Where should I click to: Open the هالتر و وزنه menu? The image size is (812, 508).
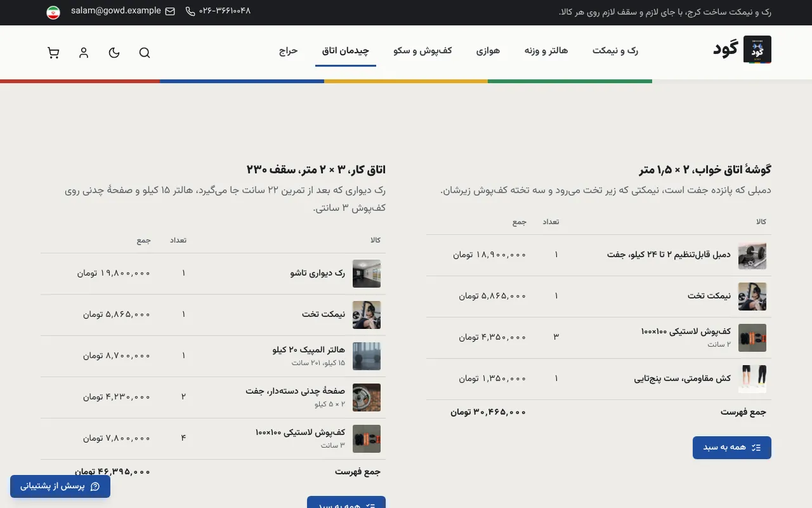pos(546,51)
